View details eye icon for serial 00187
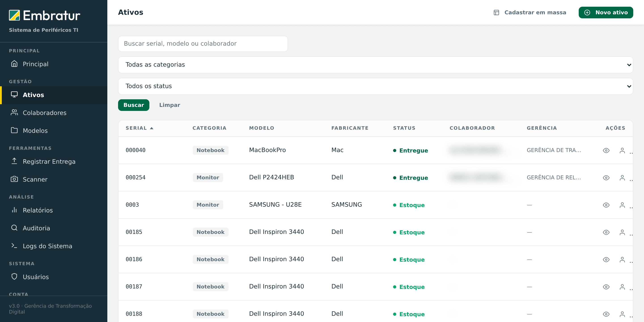The width and height of the screenshot is (644, 322). click(606, 287)
